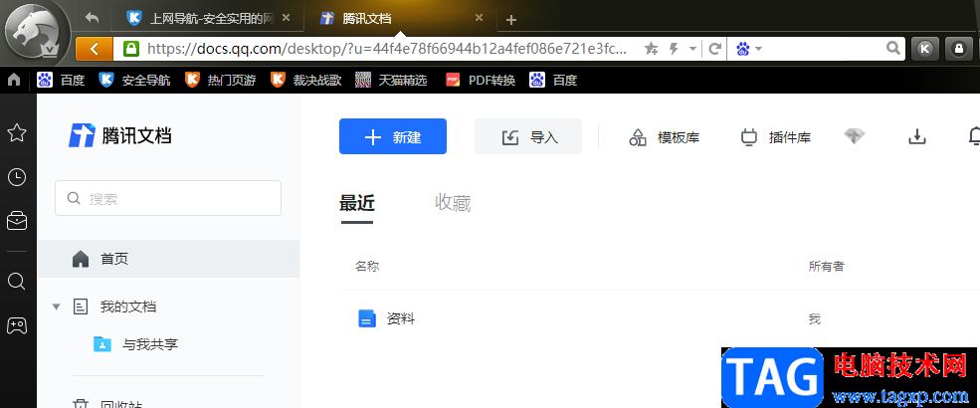The image size is (980, 408).
Task: Select 首页 in the left navigation
Action: tap(168, 259)
